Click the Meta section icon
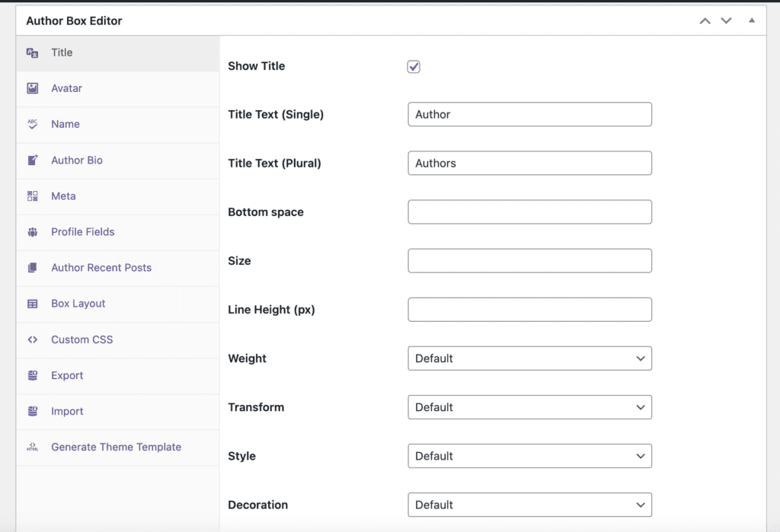 tap(32, 196)
